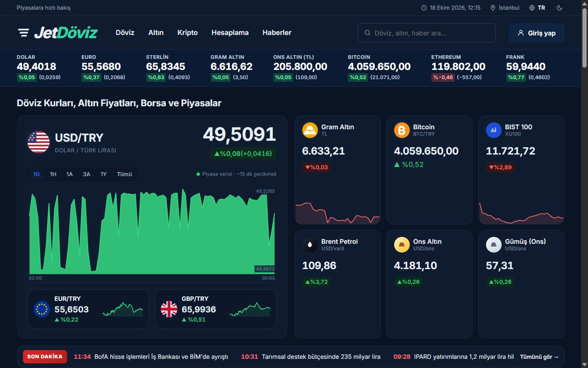Open the EUR/TRY mini chart card
Screen dimensions: 588x368
[88, 309]
